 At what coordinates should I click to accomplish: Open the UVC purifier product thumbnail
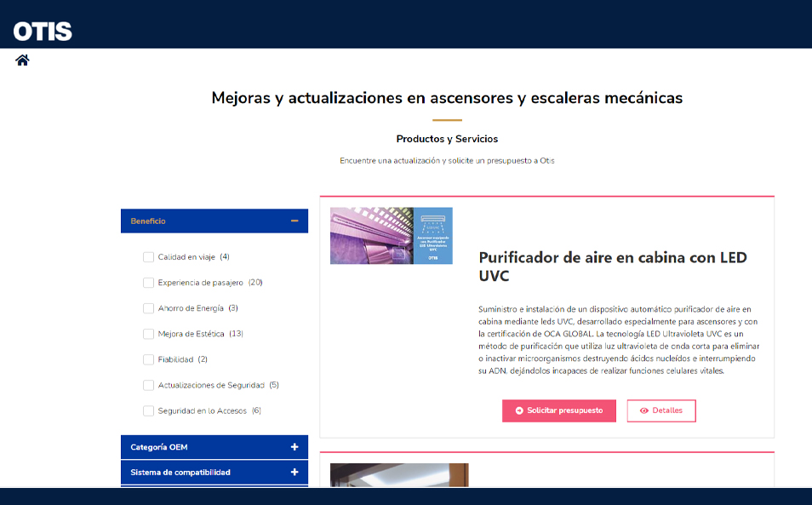(391, 236)
